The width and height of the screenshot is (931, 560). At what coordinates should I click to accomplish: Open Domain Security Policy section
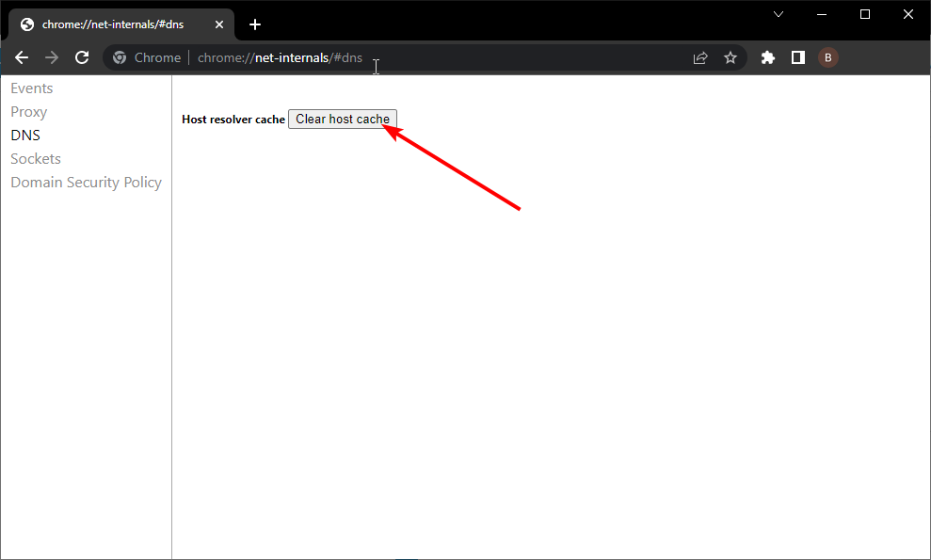(86, 183)
